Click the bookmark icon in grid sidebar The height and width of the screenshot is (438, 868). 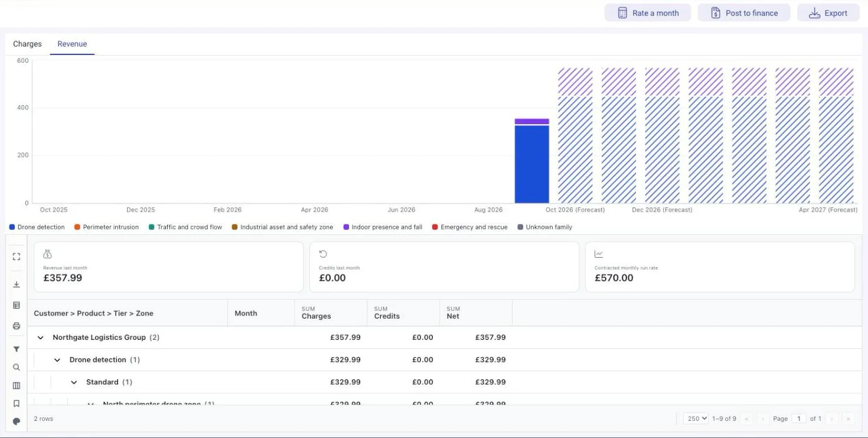(17, 403)
